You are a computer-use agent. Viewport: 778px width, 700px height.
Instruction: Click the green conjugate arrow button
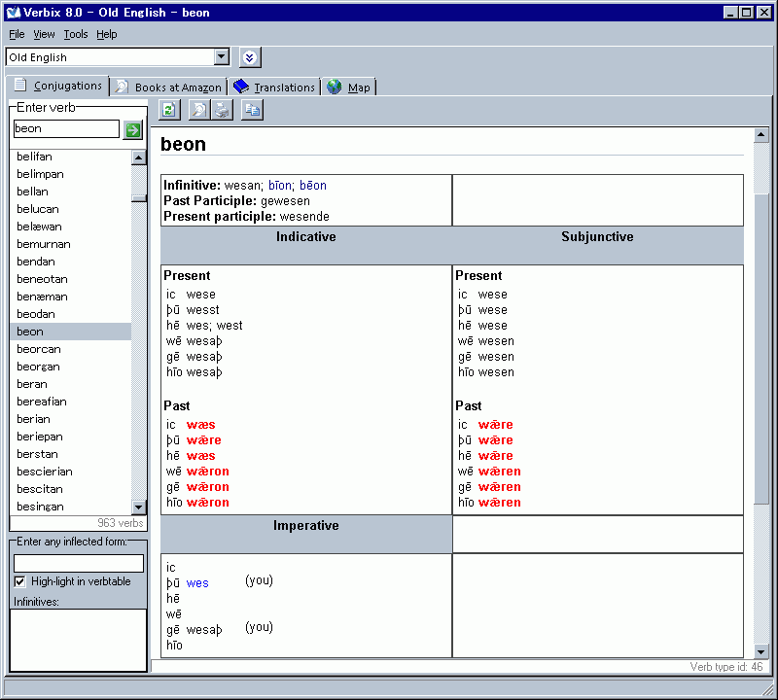click(x=133, y=129)
